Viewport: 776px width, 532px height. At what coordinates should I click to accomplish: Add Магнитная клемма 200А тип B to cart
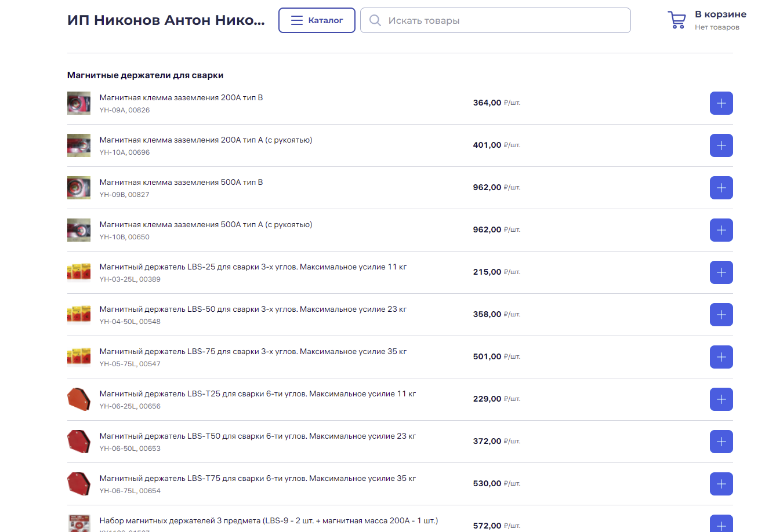(721, 103)
